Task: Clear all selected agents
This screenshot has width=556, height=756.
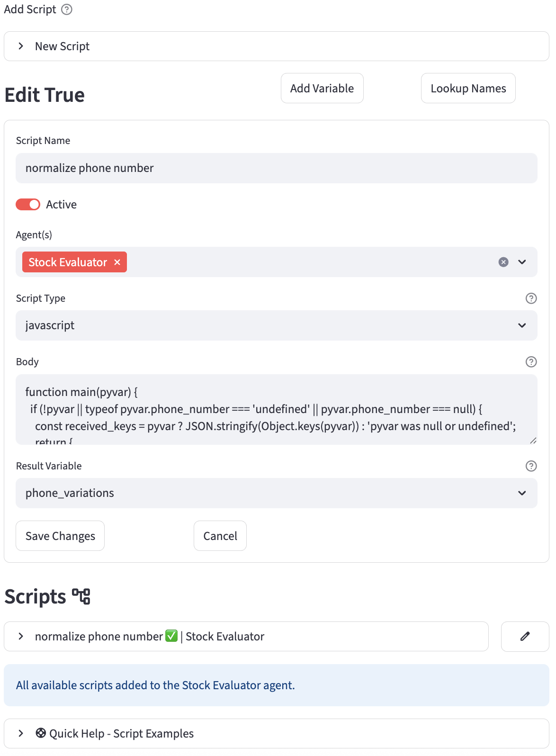Action: pos(503,262)
